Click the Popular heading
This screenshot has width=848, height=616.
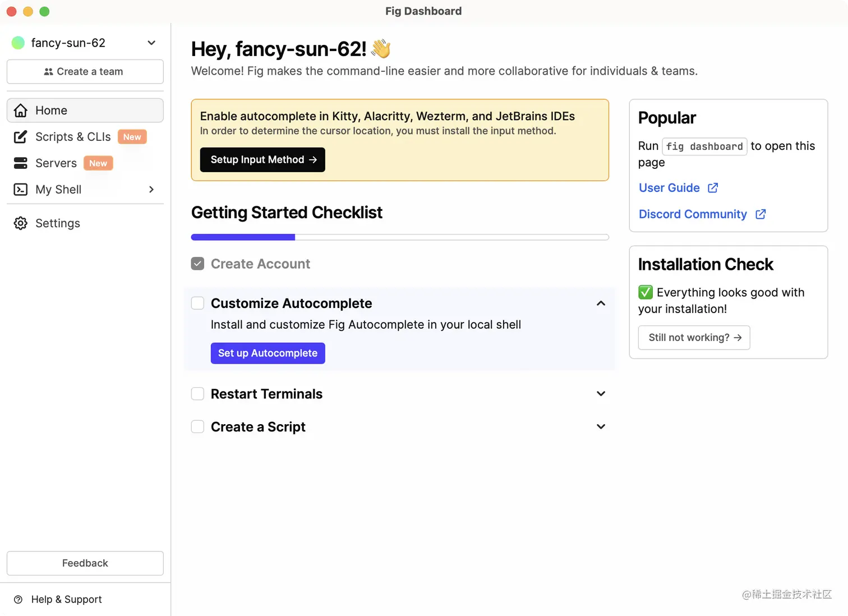pyautogui.click(x=667, y=118)
